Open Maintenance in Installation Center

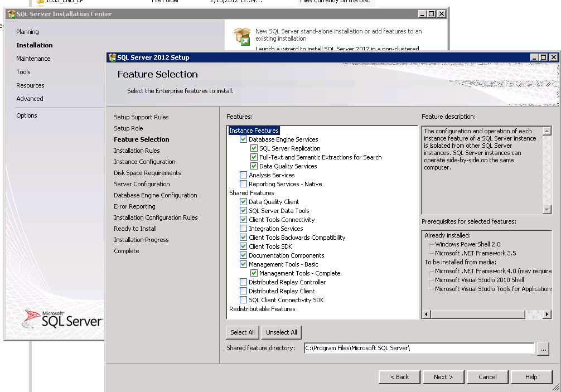click(33, 59)
